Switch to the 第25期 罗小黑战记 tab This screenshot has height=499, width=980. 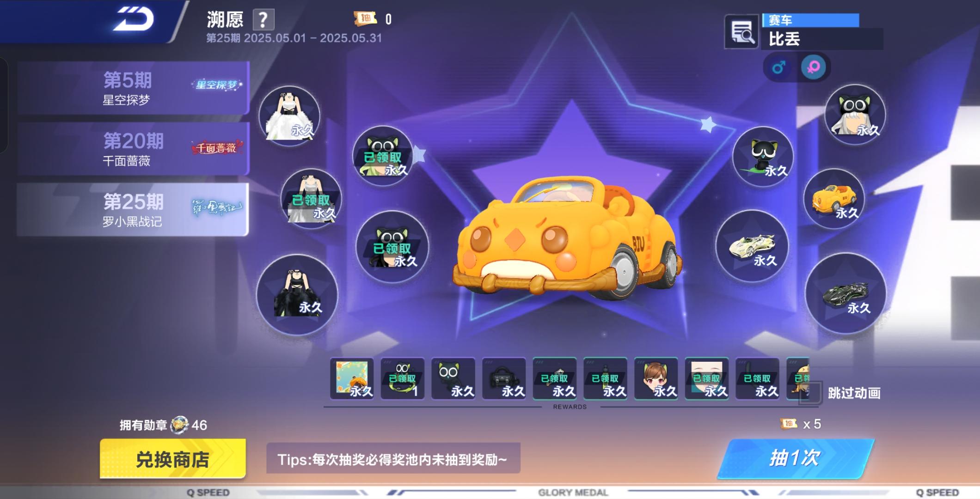(x=133, y=209)
